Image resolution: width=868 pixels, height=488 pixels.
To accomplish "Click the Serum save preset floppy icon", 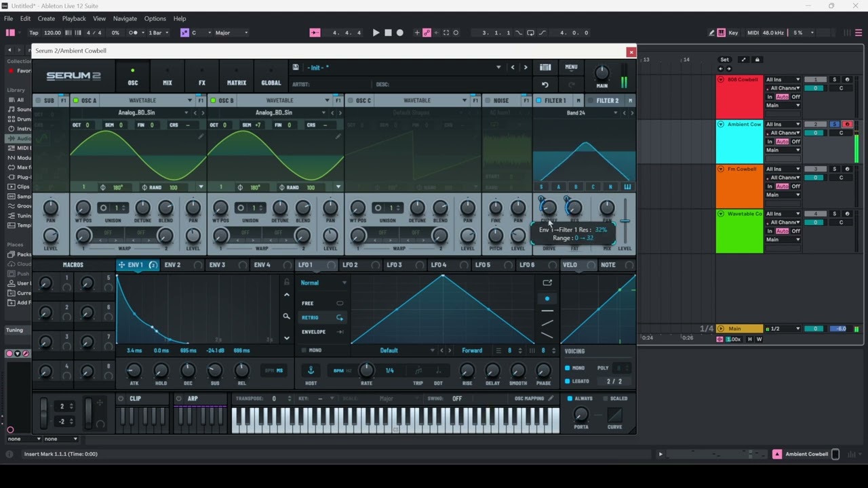I will [x=296, y=67].
